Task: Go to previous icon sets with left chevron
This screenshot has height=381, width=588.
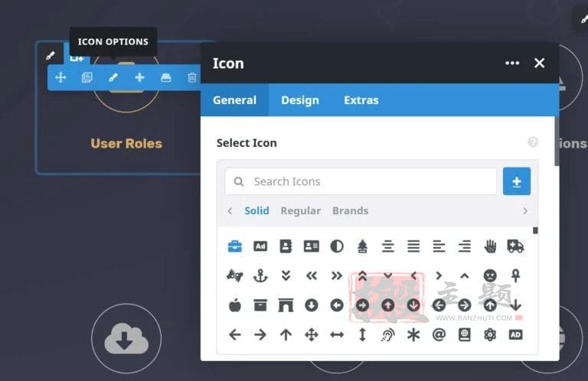Action: coord(230,211)
